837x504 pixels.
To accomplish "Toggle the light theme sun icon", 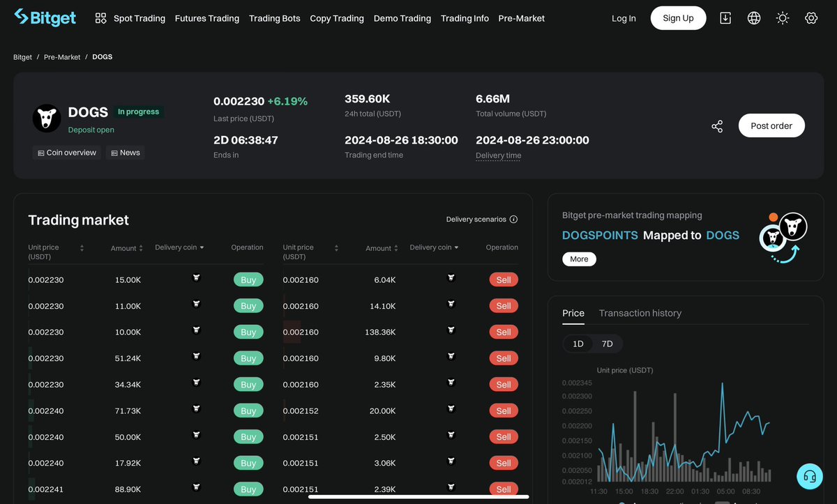I will click(x=783, y=18).
